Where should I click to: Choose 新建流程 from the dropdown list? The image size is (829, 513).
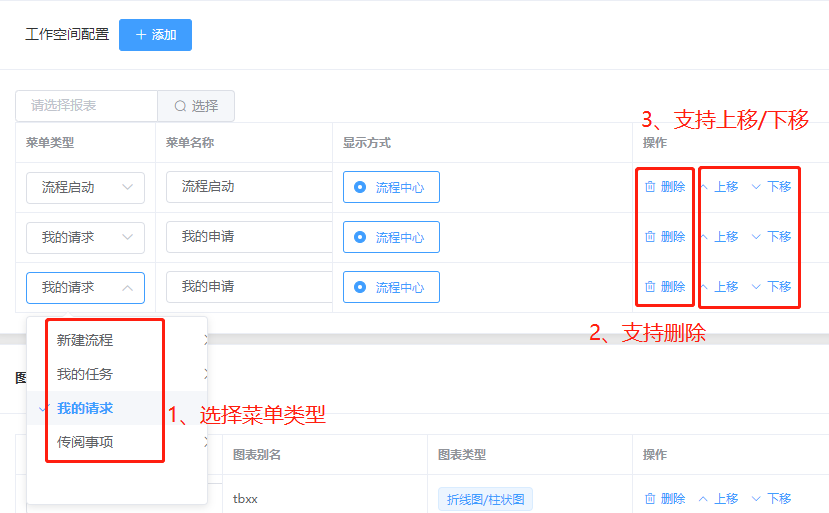[85, 340]
